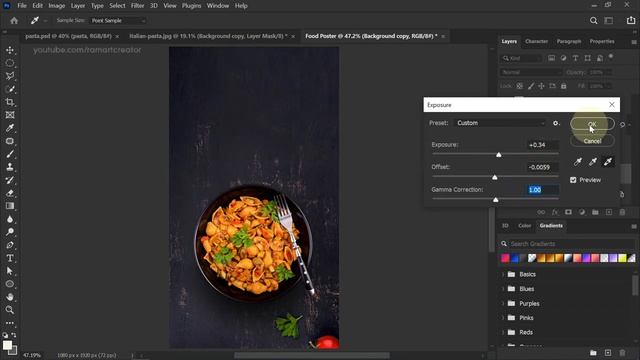
Task: Open the layer blend mode dropdown
Action: tap(531, 72)
